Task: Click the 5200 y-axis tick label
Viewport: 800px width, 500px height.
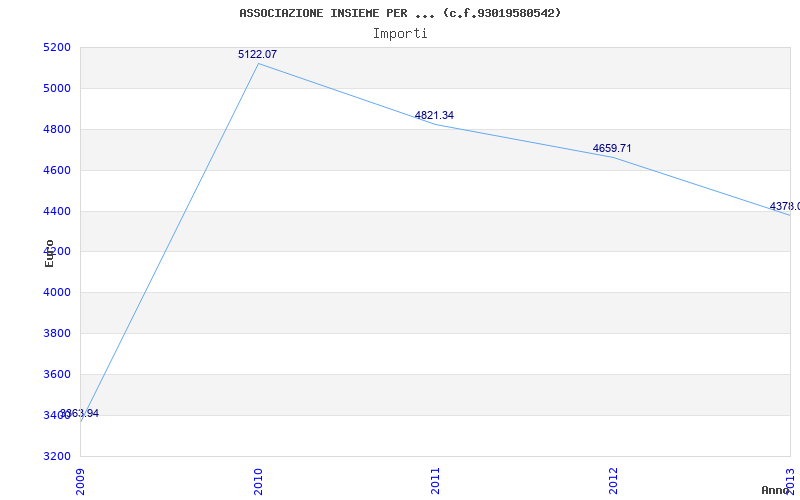Action: point(57,48)
